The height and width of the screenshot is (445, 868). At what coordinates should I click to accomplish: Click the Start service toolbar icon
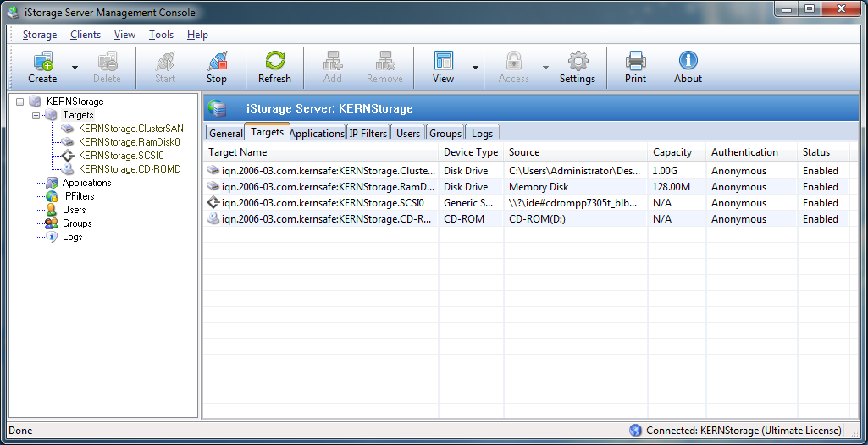tap(165, 61)
